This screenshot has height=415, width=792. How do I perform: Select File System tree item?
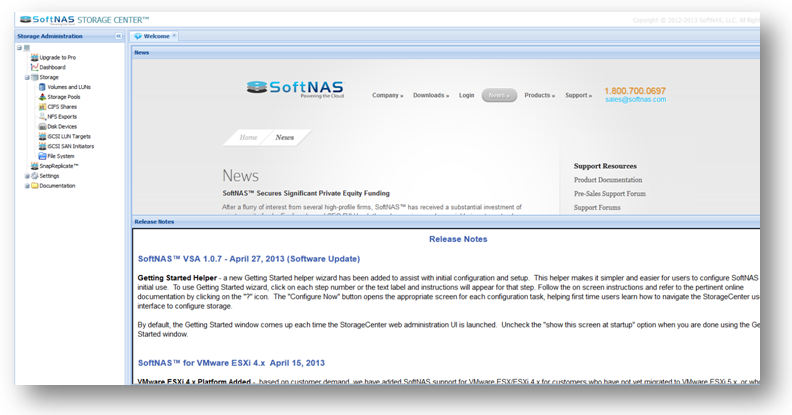pyautogui.click(x=61, y=156)
